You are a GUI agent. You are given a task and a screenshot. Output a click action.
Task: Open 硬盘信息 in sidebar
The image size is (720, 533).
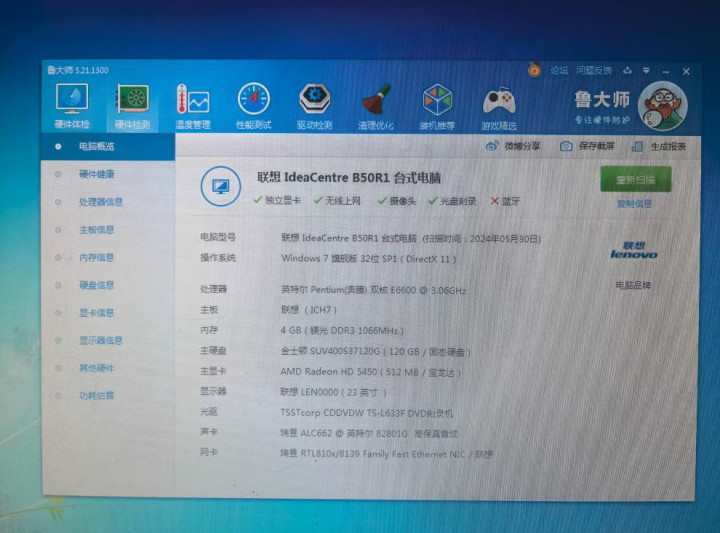[x=96, y=285]
